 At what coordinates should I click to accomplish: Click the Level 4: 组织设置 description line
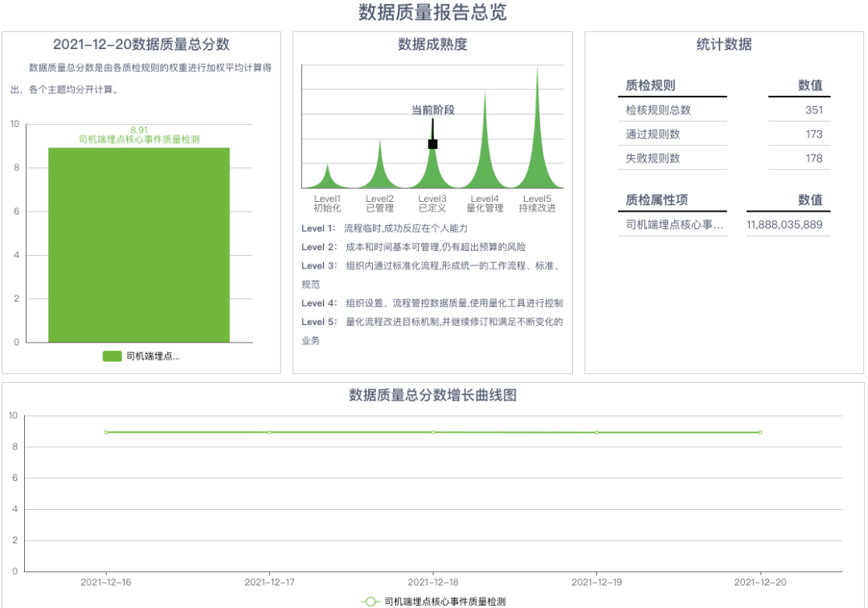click(432, 303)
